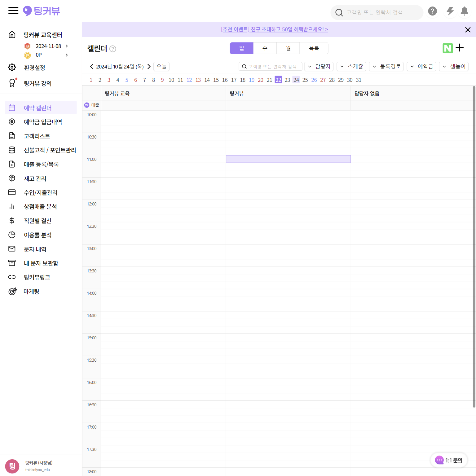Screen dimensions: 476x476
Task: Open the 스케줄 filter dropdown
Action: pos(351,67)
